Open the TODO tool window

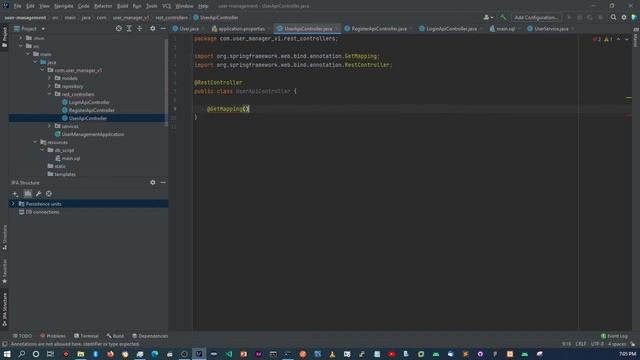(22, 336)
